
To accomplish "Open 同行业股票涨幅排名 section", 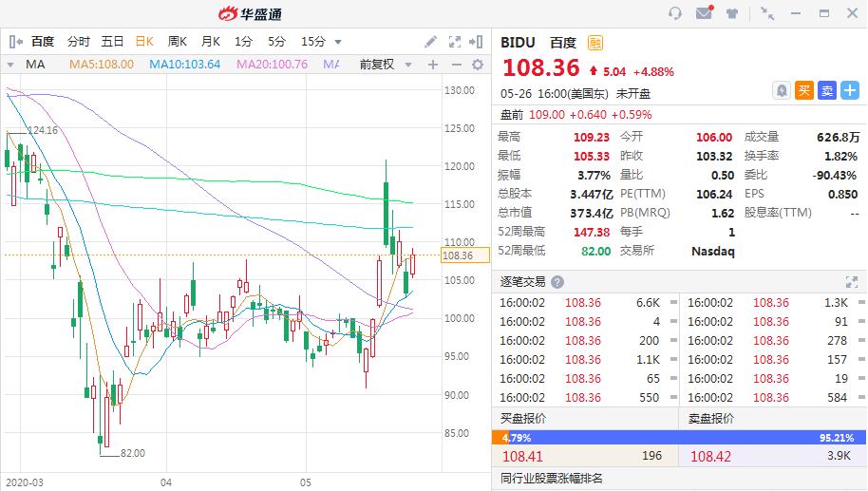I will (x=551, y=479).
